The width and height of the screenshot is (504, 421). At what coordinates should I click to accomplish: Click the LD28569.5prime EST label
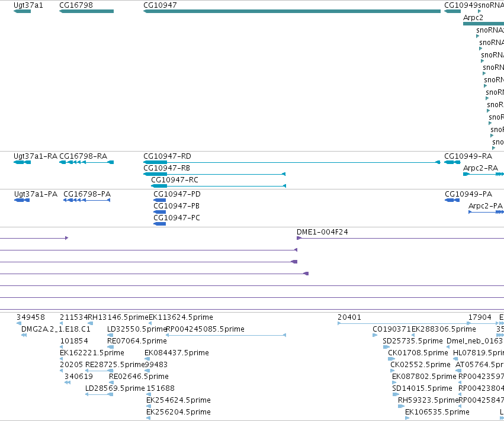(x=115, y=388)
